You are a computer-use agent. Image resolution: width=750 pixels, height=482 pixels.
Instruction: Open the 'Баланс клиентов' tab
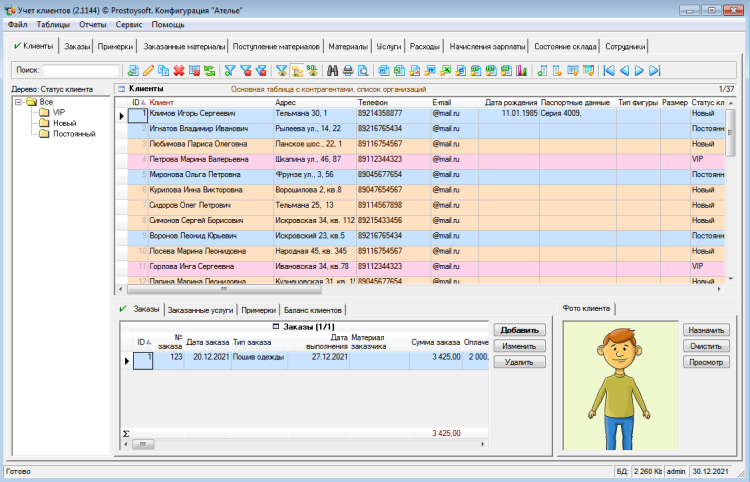pyautogui.click(x=313, y=310)
